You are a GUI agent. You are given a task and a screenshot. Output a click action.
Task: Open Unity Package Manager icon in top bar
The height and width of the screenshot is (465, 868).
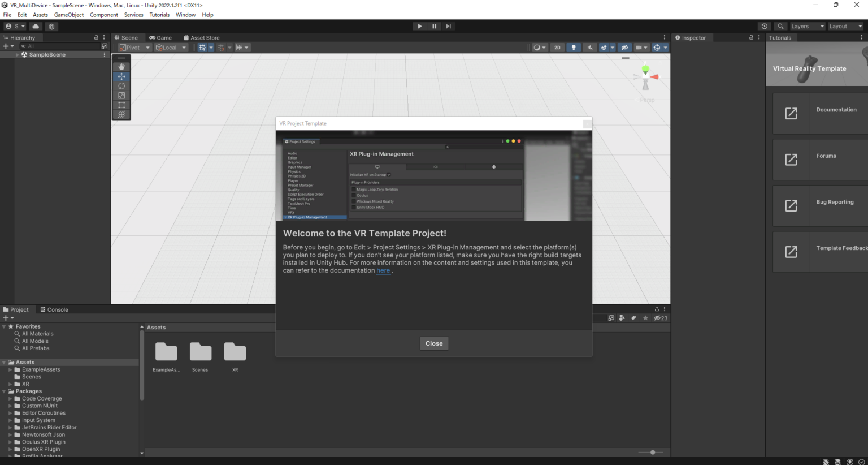(x=51, y=27)
